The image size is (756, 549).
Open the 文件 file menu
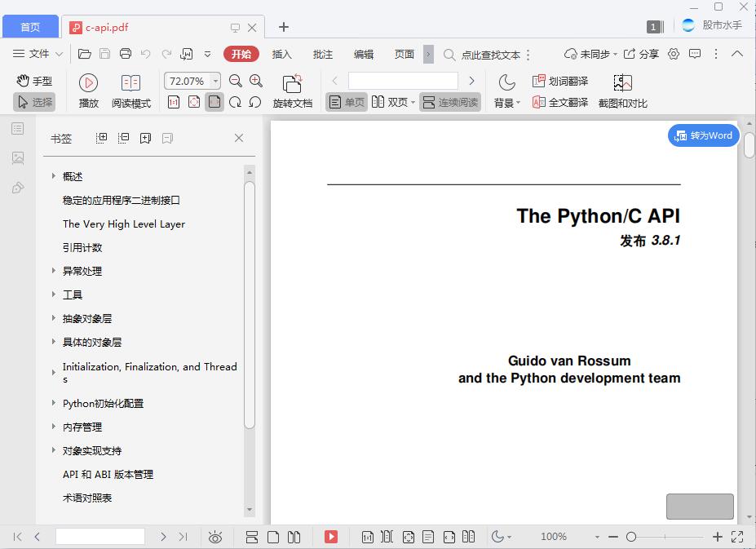click(40, 54)
